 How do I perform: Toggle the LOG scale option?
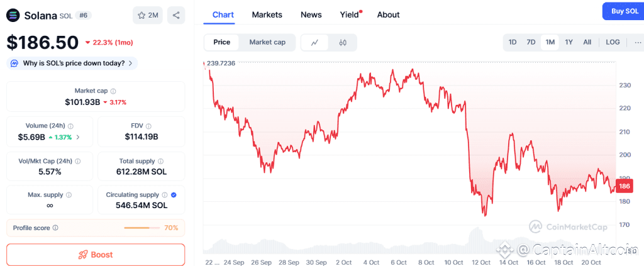pyautogui.click(x=613, y=42)
